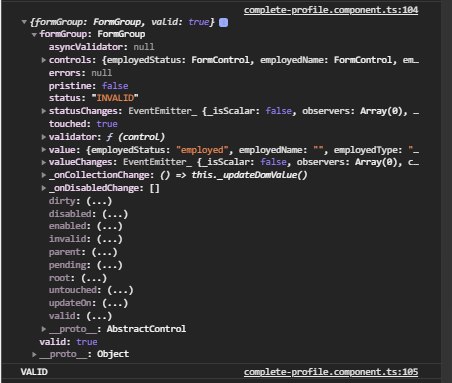This screenshot has height=383, width=452.
Task: Open complete-profile.component.ts:105 source link
Action: 331,372
